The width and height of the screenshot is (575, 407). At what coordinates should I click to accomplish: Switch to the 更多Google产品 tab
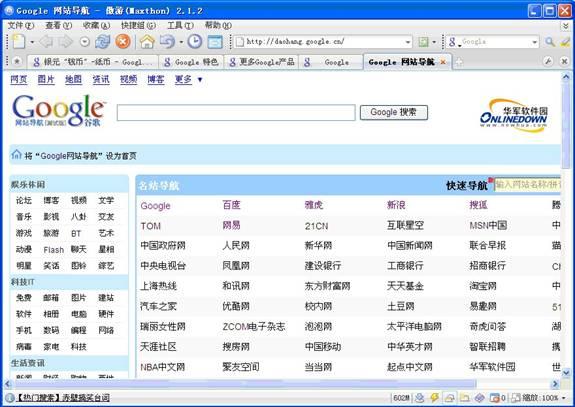tap(262, 62)
